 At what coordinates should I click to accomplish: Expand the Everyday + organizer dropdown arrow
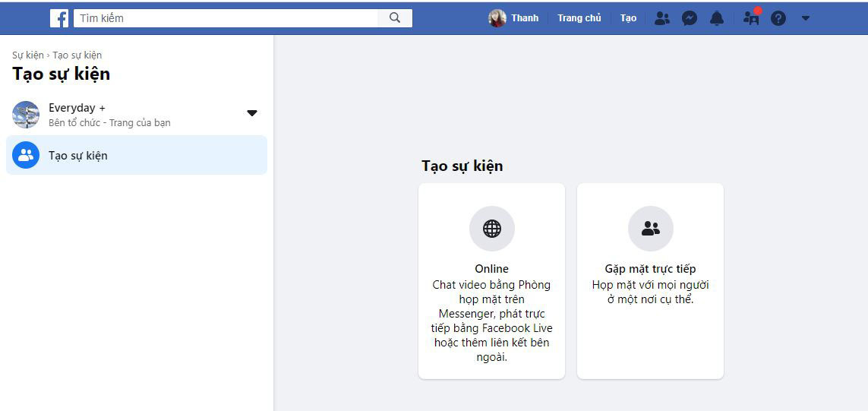252,113
